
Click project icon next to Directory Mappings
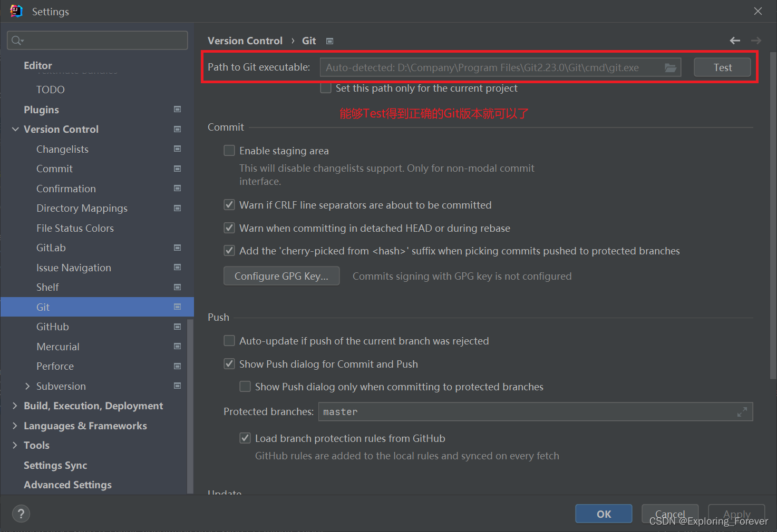(x=178, y=208)
